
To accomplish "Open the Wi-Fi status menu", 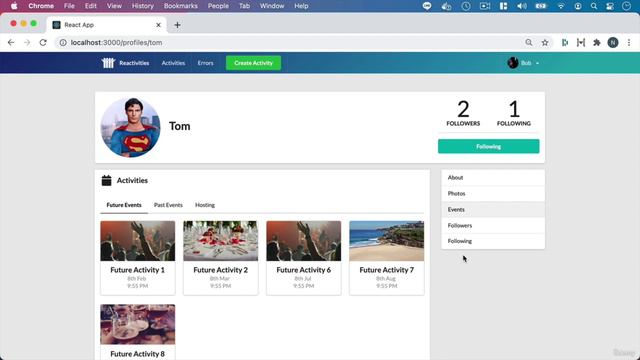I will (561, 6).
